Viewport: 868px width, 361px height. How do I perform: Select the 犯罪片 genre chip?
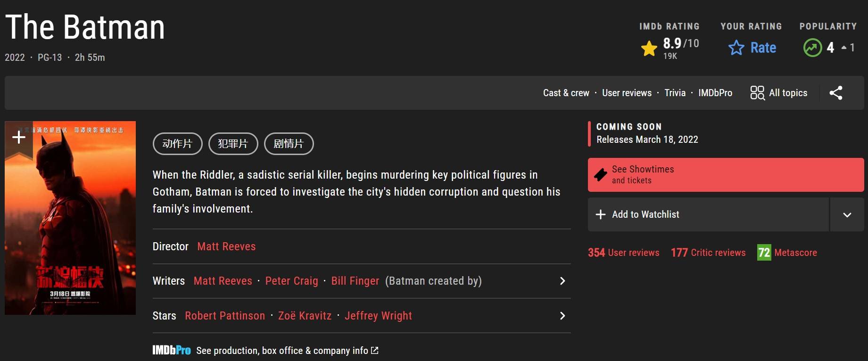point(233,144)
